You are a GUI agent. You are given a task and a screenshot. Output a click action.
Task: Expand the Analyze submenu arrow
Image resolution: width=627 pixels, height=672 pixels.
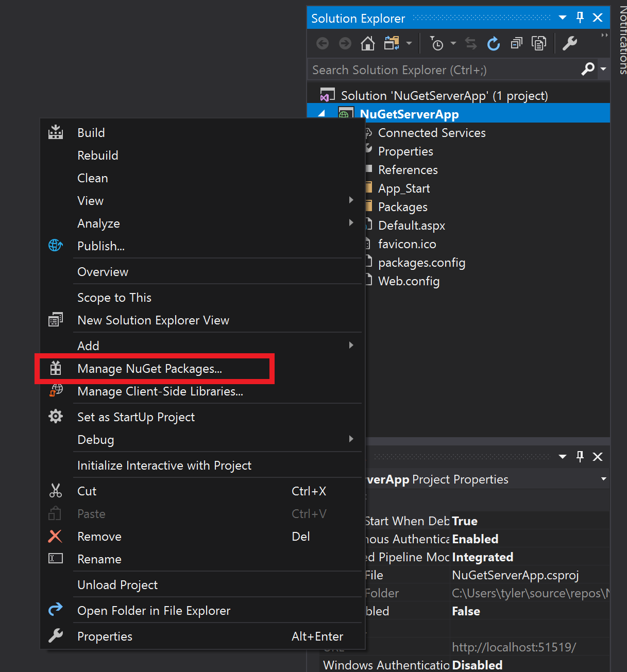(x=351, y=222)
